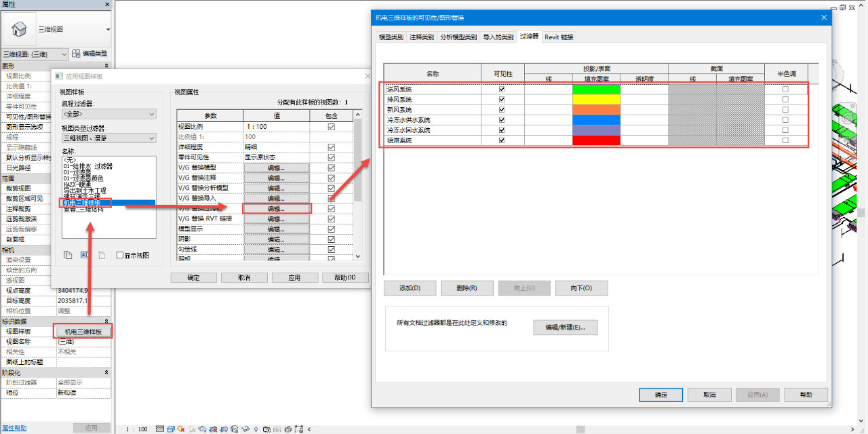868x434 pixels.
Task: Click the 3D view house type thumbnail
Action: [19, 29]
